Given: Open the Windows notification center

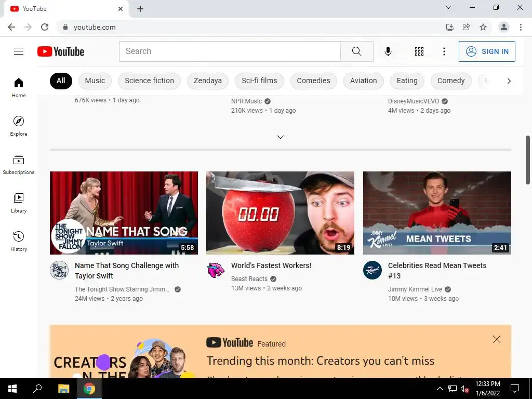Looking at the screenshot, I should 515,389.
